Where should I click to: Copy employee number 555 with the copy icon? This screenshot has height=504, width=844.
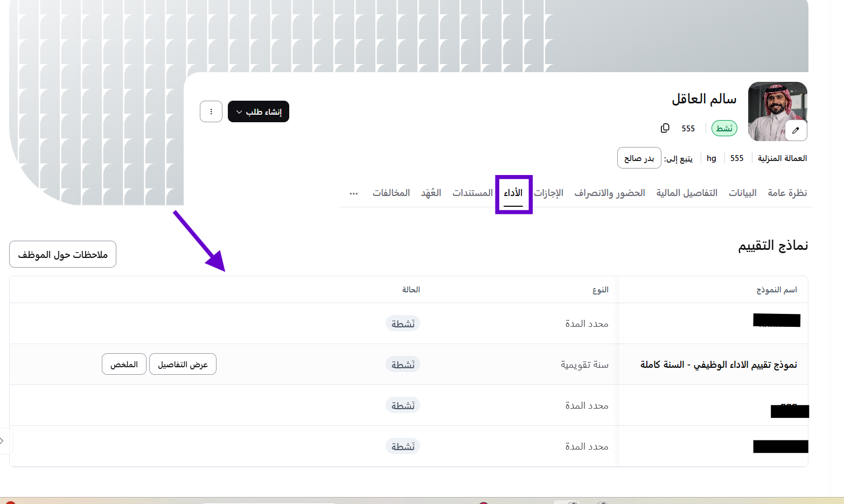pyautogui.click(x=665, y=128)
